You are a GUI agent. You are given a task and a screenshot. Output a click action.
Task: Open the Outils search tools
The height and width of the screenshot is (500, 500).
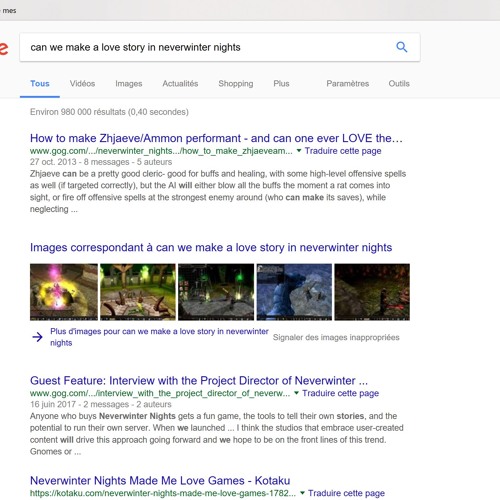pos(399,83)
